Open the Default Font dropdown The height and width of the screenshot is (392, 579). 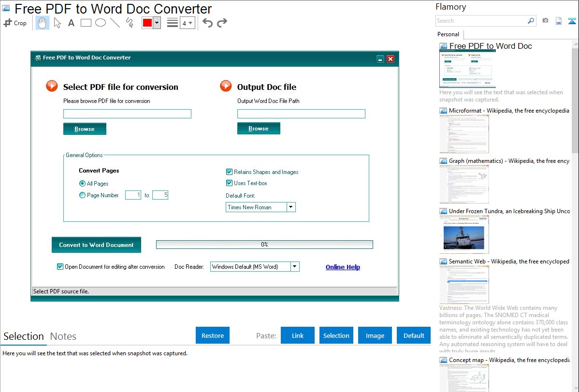[x=290, y=207]
